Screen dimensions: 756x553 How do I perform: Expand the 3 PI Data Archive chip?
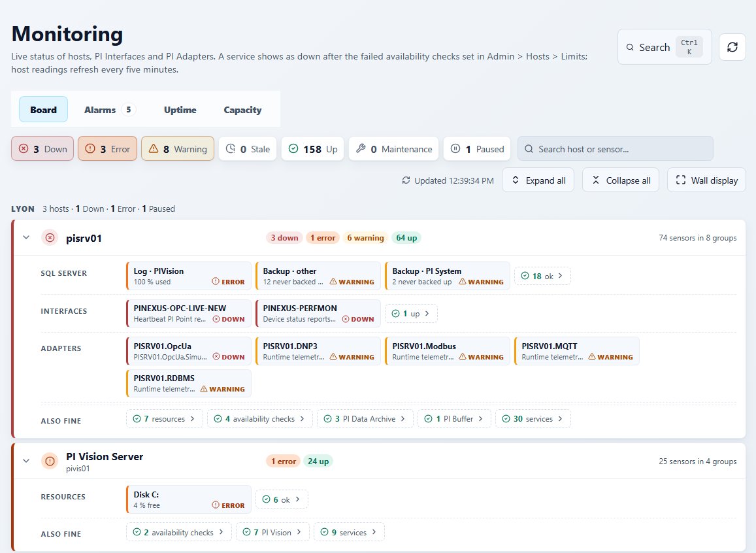point(365,418)
